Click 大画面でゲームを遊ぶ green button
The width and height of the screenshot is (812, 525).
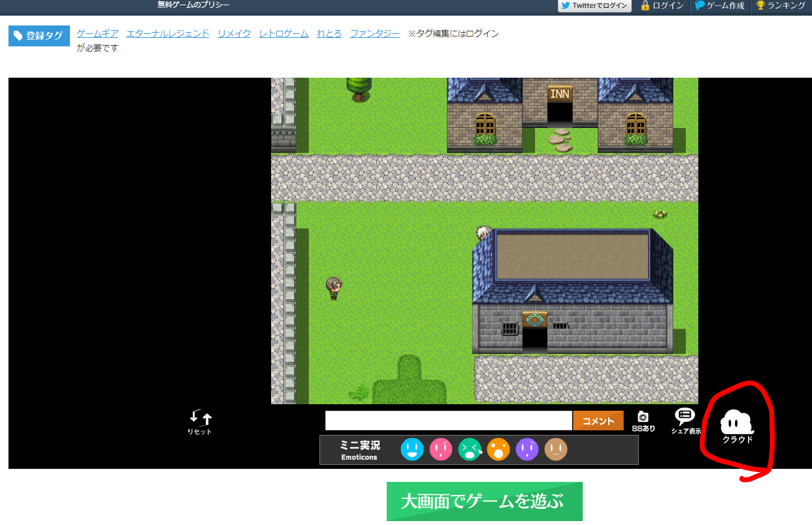pyautogui.click(x=484, y=501)
